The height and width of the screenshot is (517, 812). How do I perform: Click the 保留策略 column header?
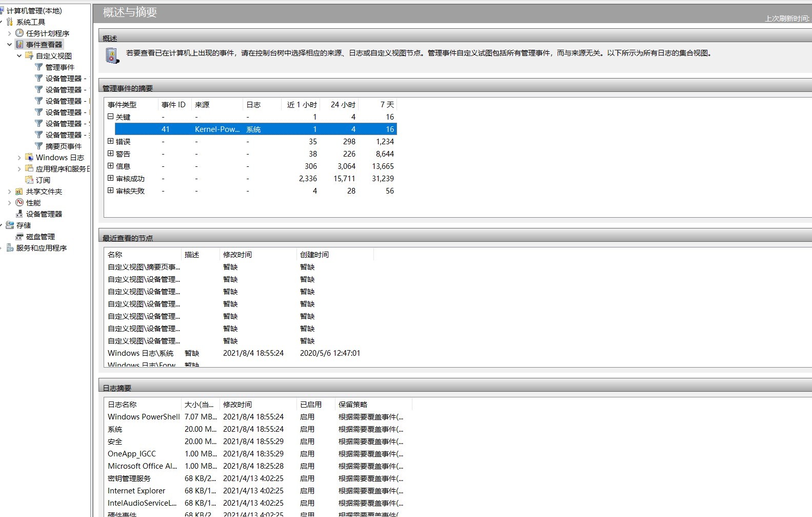pos(373,405)
